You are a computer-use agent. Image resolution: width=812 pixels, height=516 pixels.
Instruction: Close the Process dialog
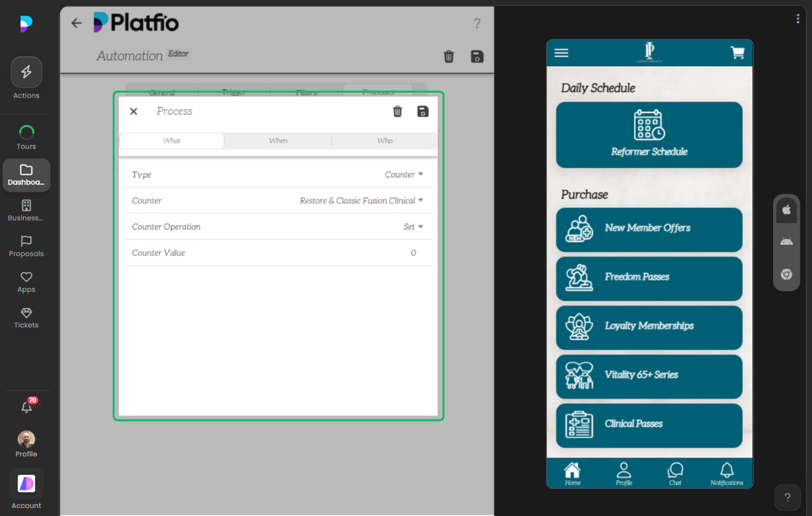coord(134,111)
